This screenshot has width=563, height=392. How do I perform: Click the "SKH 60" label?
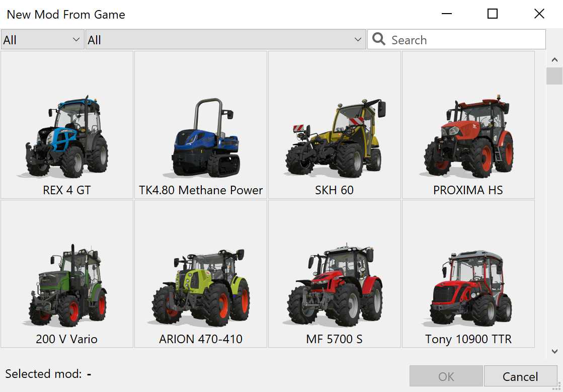pos(334,190)
